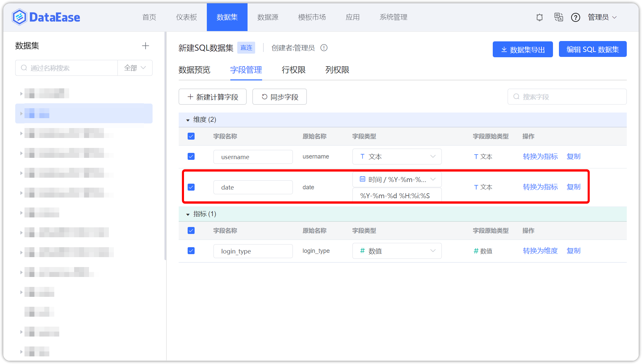The image size is (642, 364).
Task: Click the plus icon beside 数据集 heading
Action: (x=145, y=46)
